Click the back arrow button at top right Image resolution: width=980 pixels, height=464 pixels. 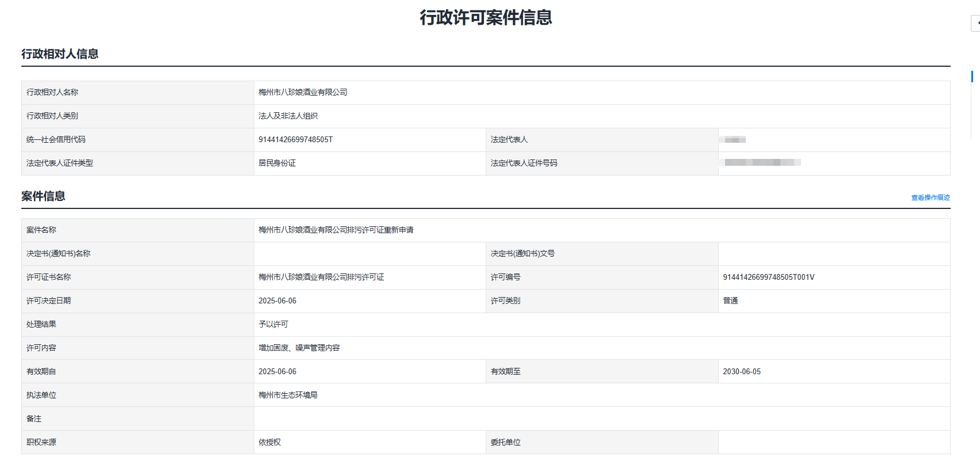pyautogui.click(x=976, y=23)
